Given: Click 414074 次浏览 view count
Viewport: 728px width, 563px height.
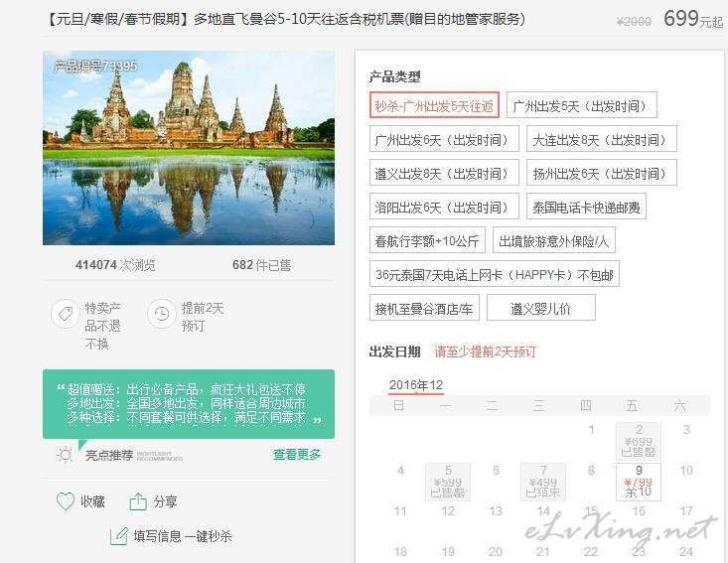Looking at the screenshot, I should click(115, 265).
